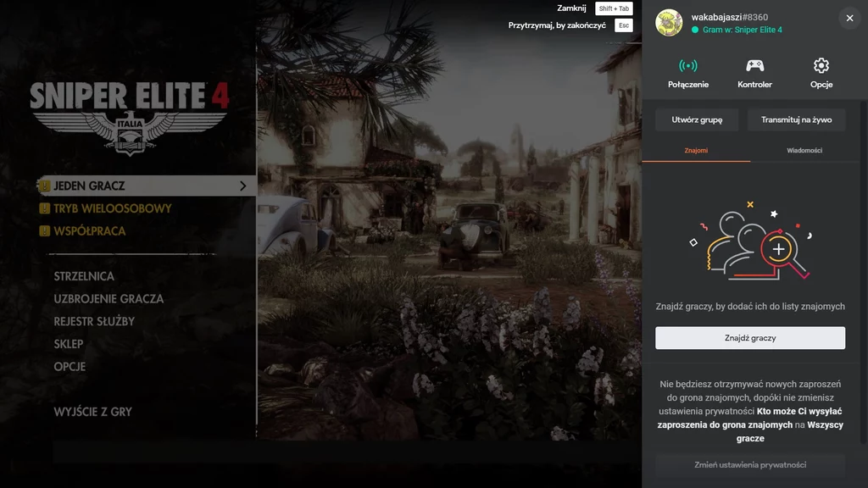Open the Opcje gear icon
Viewport: 868px width, 488px height.
click(821, 73)
